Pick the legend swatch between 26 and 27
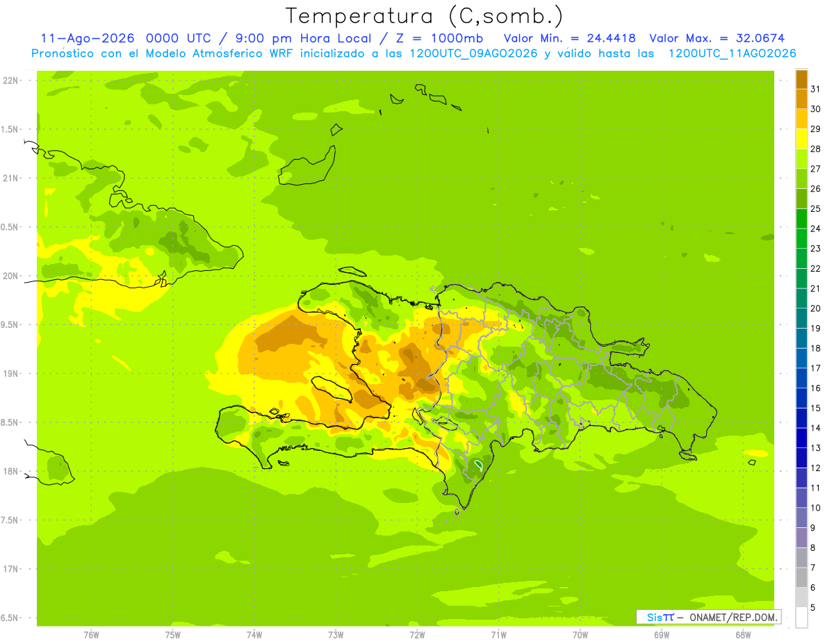The height and width of the screenshot is (644, 834). pyautogui.click(x=801, y=179)
